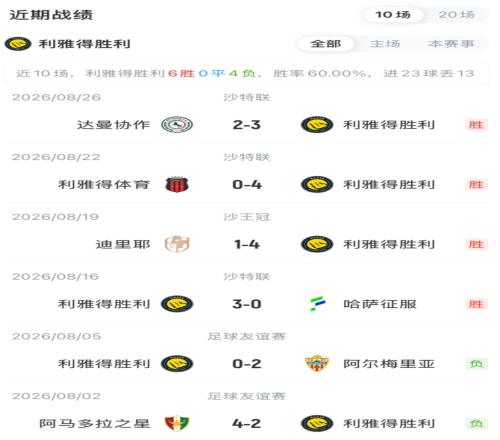Image resolution: width=500 pixels, height=440 pixels.
Task: Select the 主场 filter tab
Action: [385, 44]
